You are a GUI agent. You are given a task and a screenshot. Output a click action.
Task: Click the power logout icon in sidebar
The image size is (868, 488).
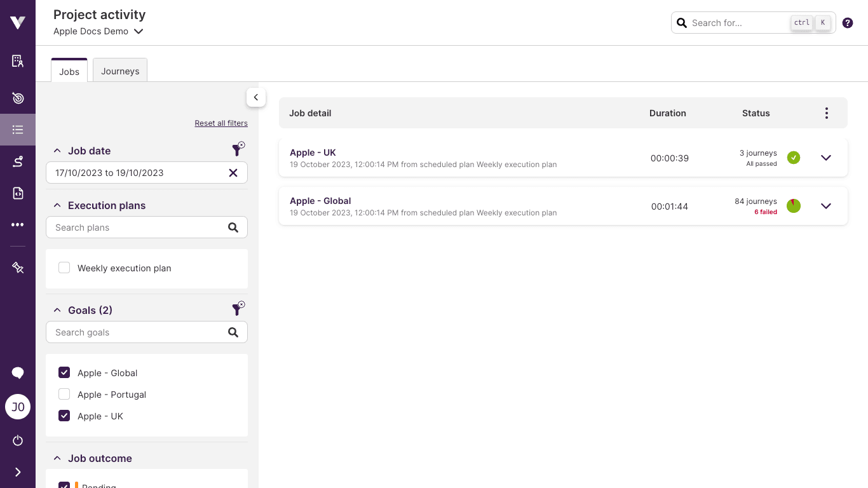click(x=17, y=440)
